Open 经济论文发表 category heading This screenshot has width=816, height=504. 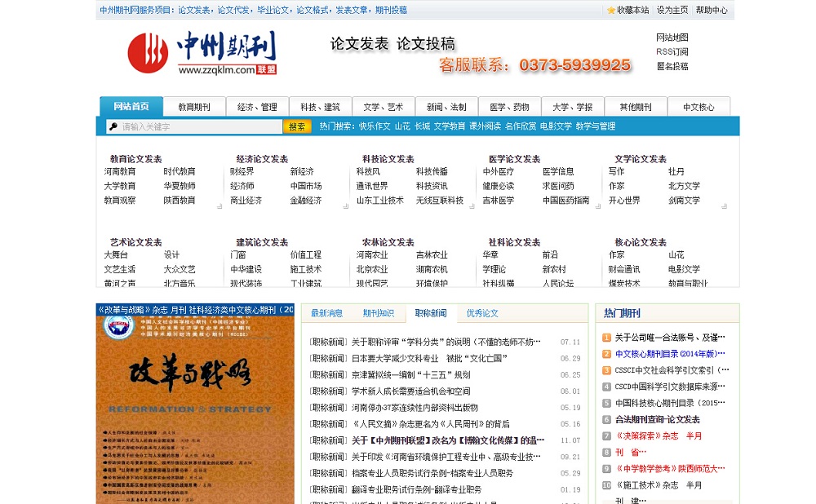coord(262,159)
